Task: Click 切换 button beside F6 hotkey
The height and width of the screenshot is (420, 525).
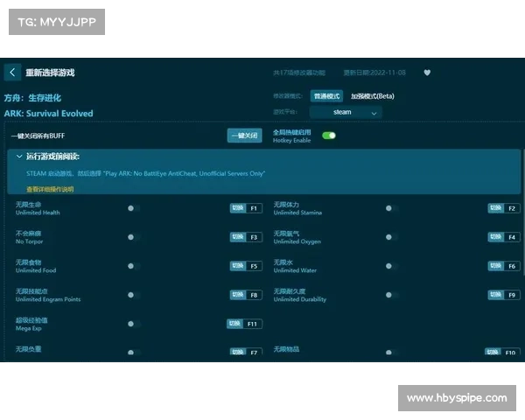Action: click(495, 266)
